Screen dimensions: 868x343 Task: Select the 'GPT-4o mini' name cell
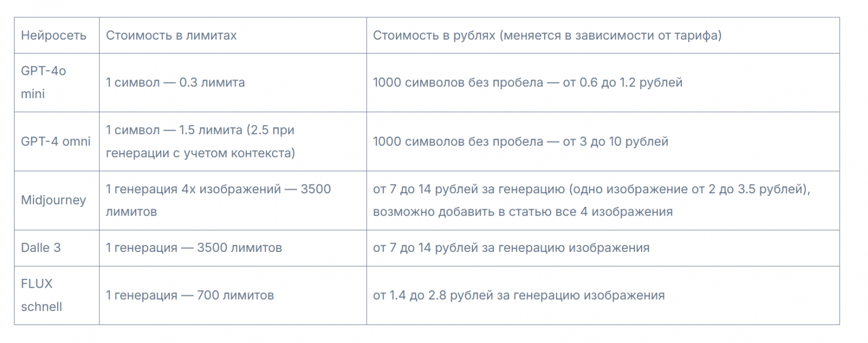43,82
